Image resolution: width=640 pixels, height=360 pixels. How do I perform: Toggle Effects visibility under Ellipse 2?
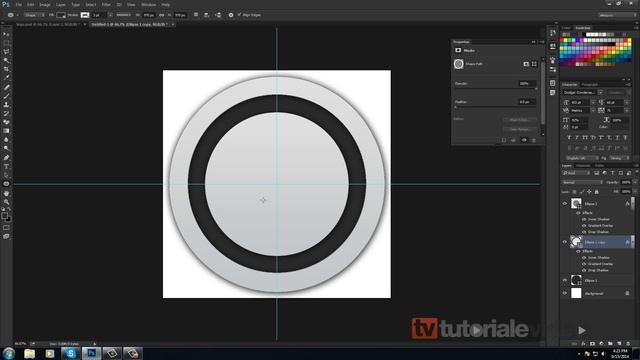(578, 213)
